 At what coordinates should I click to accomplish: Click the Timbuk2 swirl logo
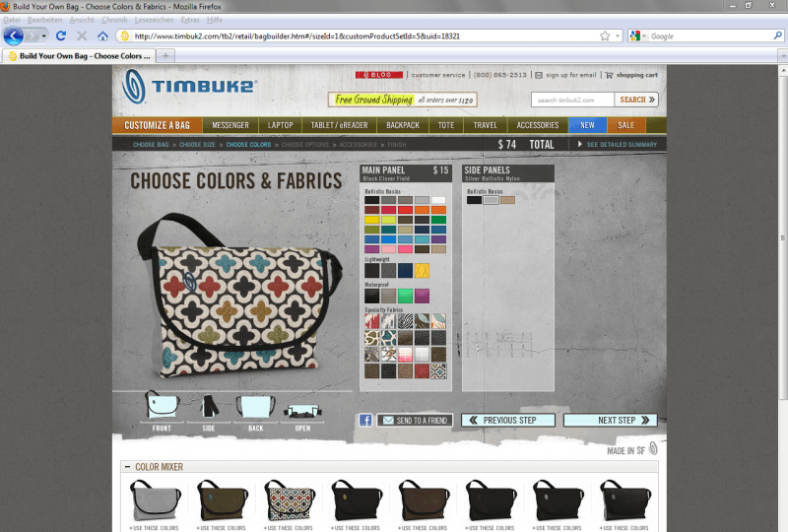[134, 87]
